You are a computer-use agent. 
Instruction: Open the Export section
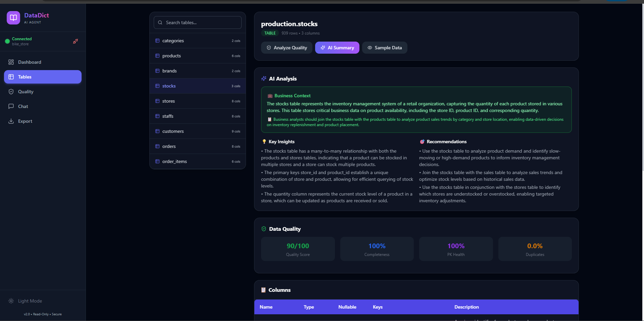pos(43,121)
